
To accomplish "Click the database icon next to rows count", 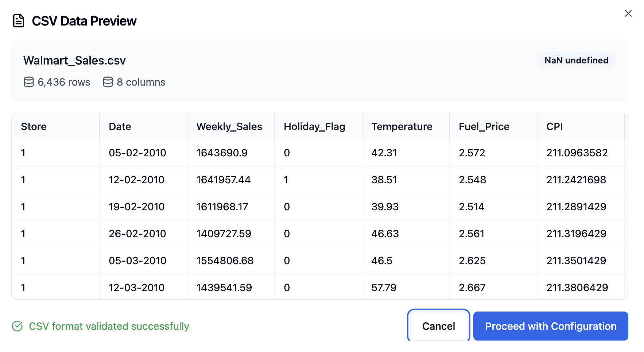I will [29, 82].
